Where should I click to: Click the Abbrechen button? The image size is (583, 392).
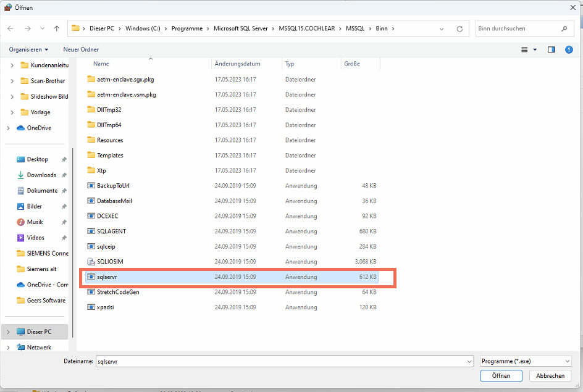pyautogui.click(x=550, y=376)
